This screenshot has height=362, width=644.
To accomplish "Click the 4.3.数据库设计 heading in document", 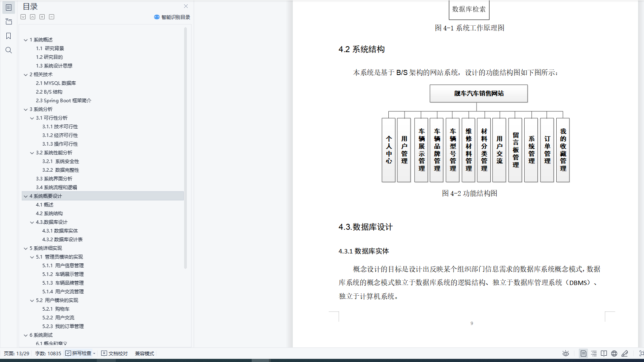I will (x=365, y=227).
